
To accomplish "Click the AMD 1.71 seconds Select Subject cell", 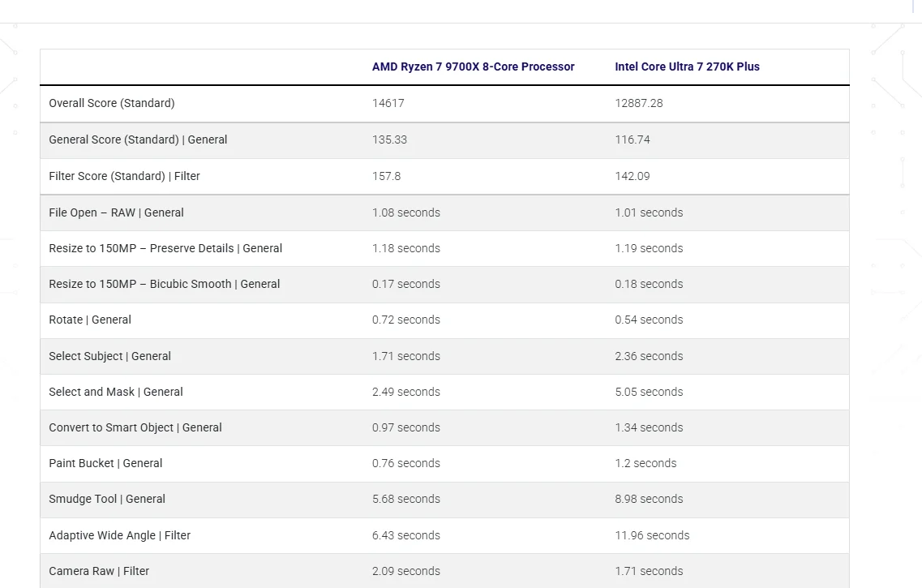I will click(x=405, y=356).
